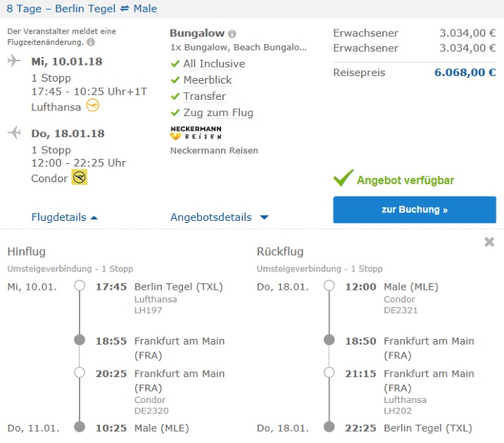
Task: Close the flight details panel
Action: coord(489,242)
